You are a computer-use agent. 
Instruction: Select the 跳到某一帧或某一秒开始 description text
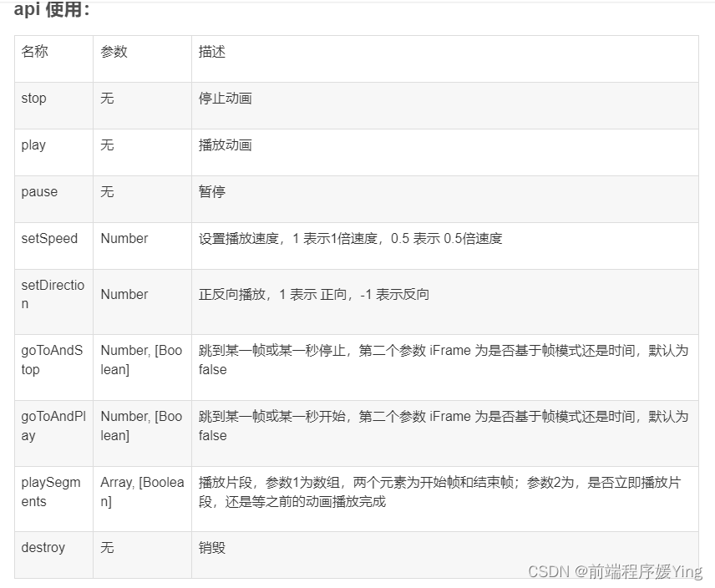tap(444, 426)
